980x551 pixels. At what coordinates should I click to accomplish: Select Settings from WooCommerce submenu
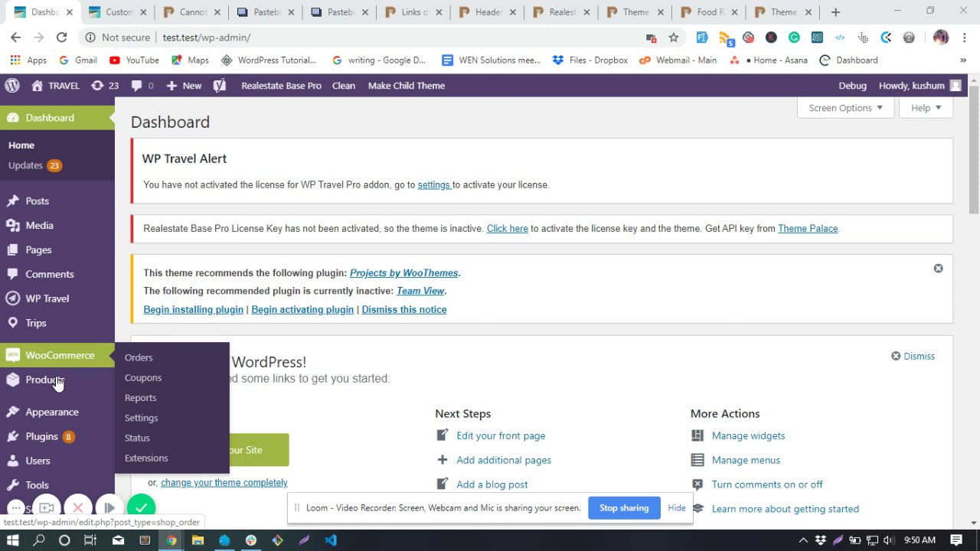coord(141,418)
